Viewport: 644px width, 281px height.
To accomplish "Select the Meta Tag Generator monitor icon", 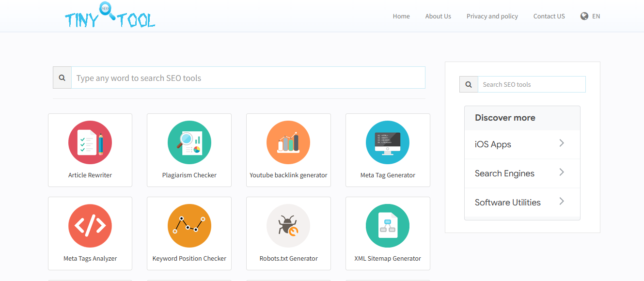I will tap(388, 142).
